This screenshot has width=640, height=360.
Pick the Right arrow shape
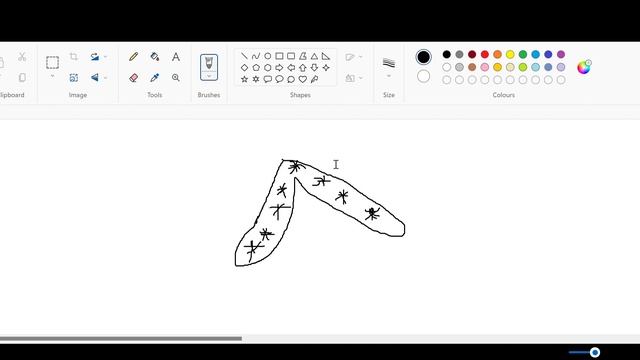pyautogui.click(x=279, y=67)
